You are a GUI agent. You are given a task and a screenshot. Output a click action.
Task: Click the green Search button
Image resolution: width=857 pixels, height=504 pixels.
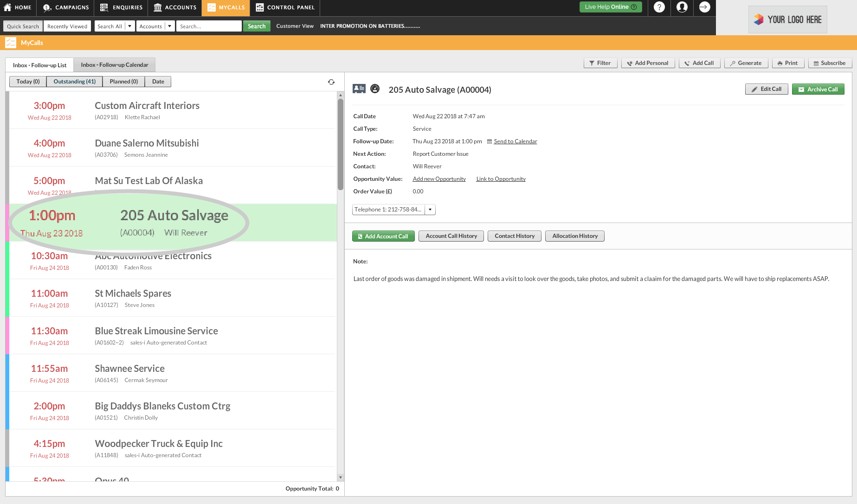[257, 26]
